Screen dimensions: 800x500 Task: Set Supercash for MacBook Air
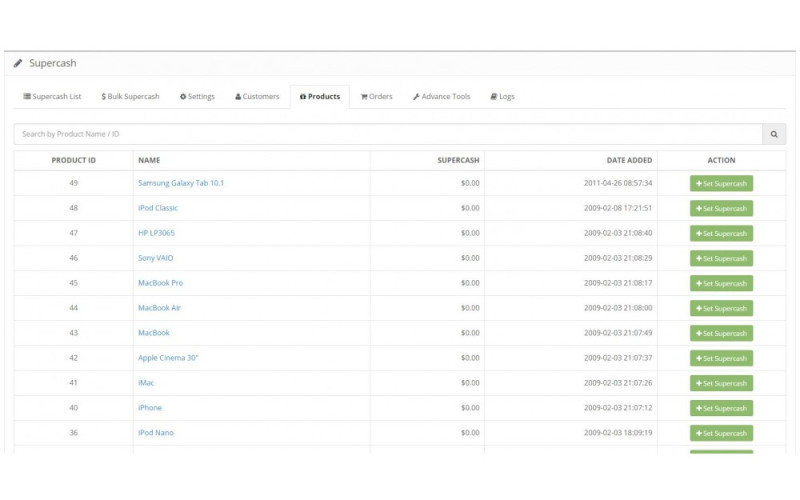(x=721, y=309)
